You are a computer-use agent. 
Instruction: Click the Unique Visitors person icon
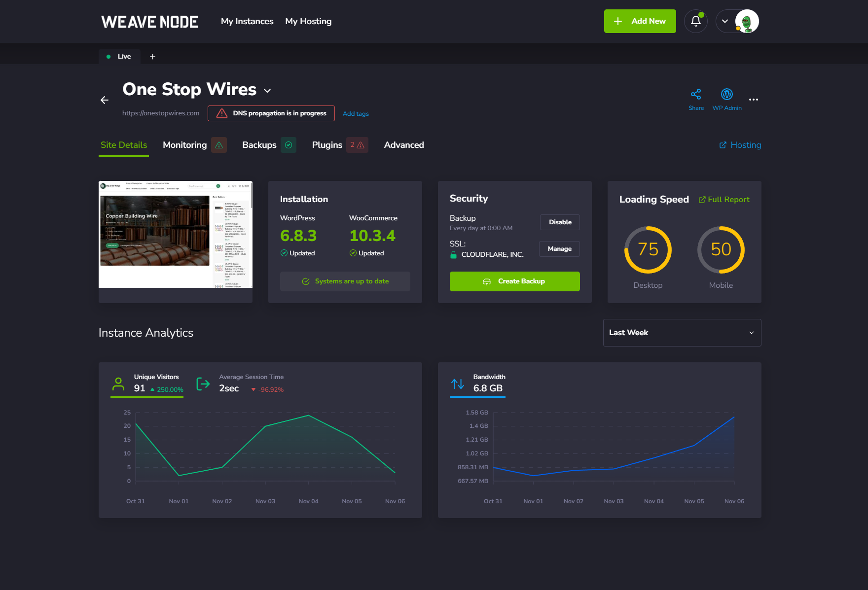pos(118,384)
